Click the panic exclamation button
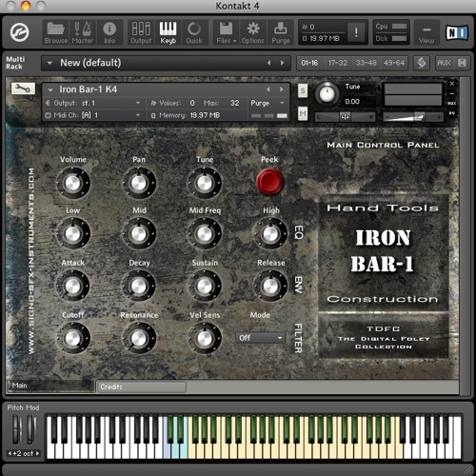Viewport: 476px width, 476px height. point(356,32)
